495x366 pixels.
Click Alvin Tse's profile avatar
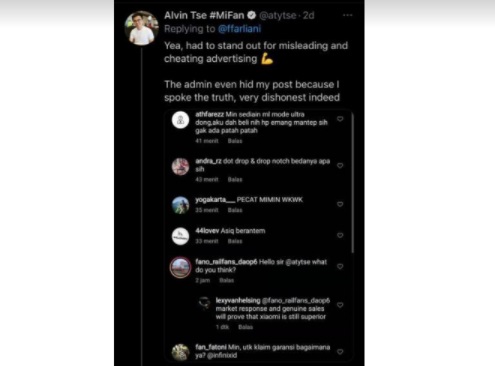(x=141, y=28)
